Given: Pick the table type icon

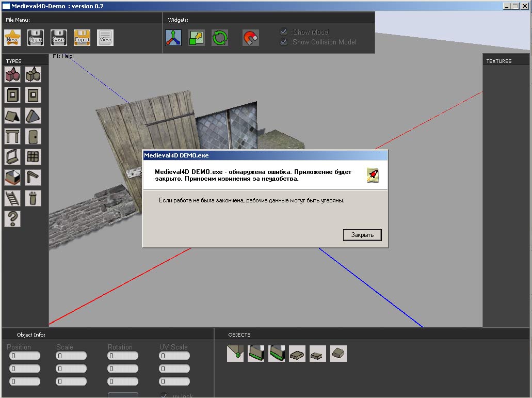Looking at the screenshot, I should pos(12,137).
